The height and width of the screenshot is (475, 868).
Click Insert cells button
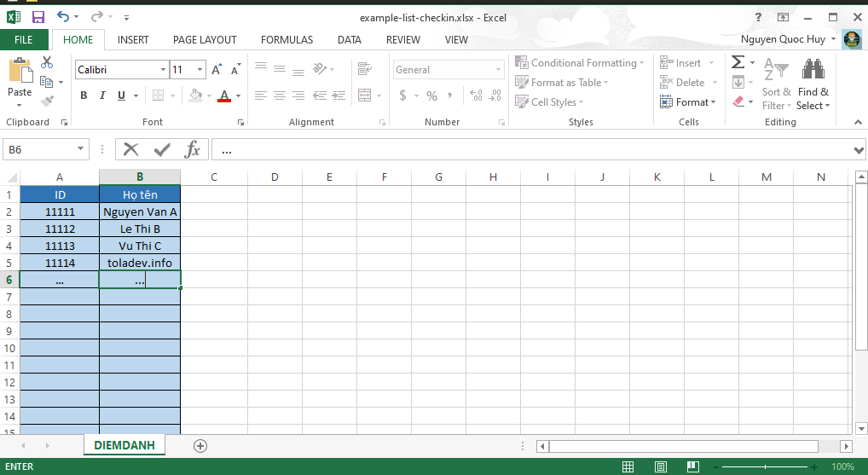(x=681, y=63)
